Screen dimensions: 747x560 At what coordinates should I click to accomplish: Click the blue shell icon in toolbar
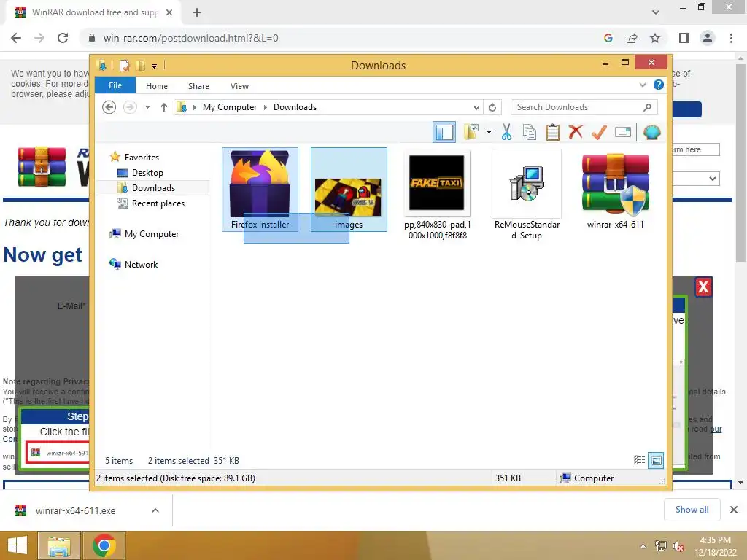[651, 132]
